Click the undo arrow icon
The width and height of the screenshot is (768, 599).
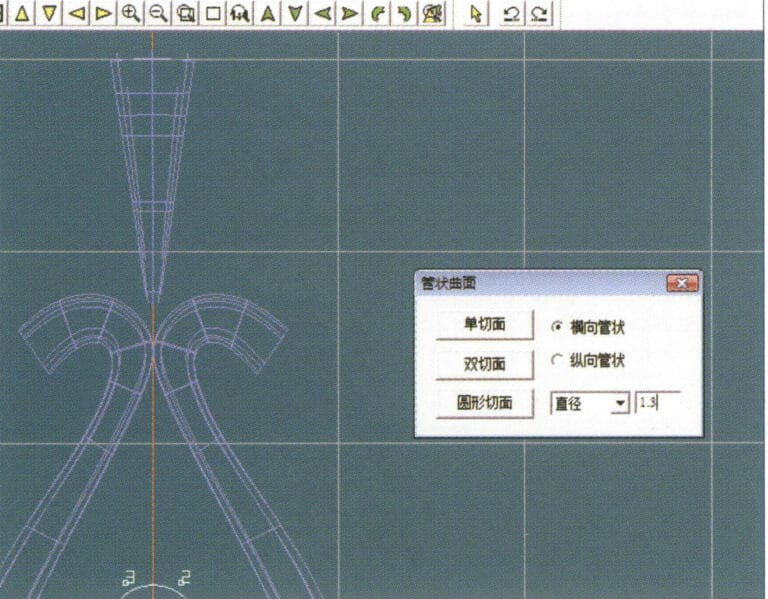512,13
